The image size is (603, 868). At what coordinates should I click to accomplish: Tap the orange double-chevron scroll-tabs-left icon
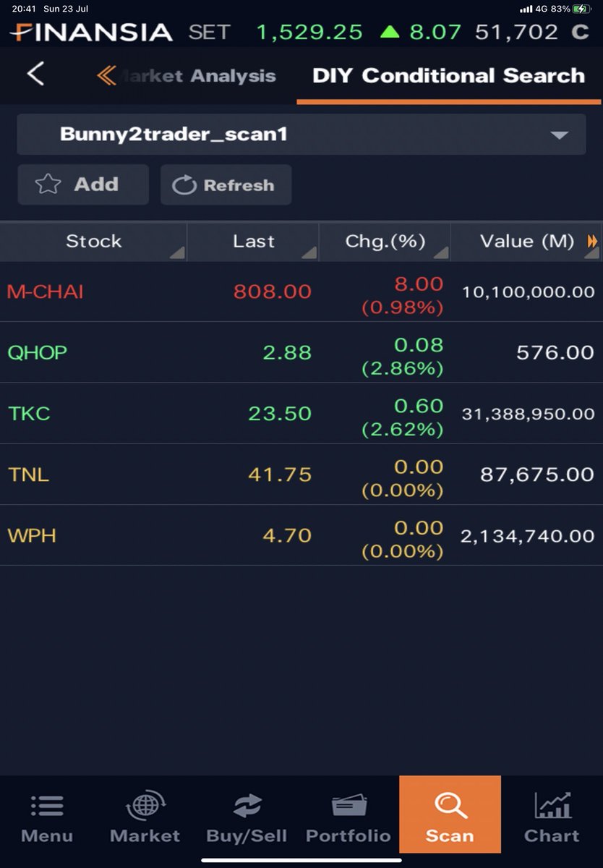(106, 75)
